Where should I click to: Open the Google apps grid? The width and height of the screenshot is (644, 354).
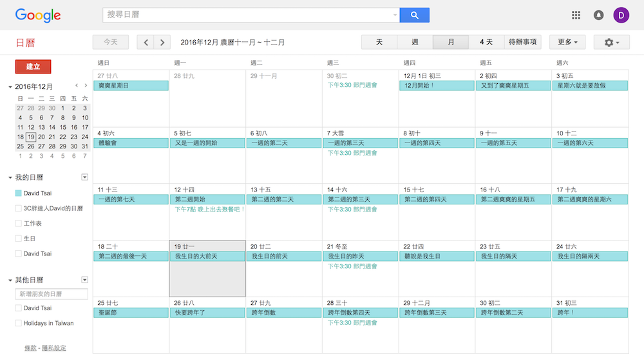pos(576,15)
